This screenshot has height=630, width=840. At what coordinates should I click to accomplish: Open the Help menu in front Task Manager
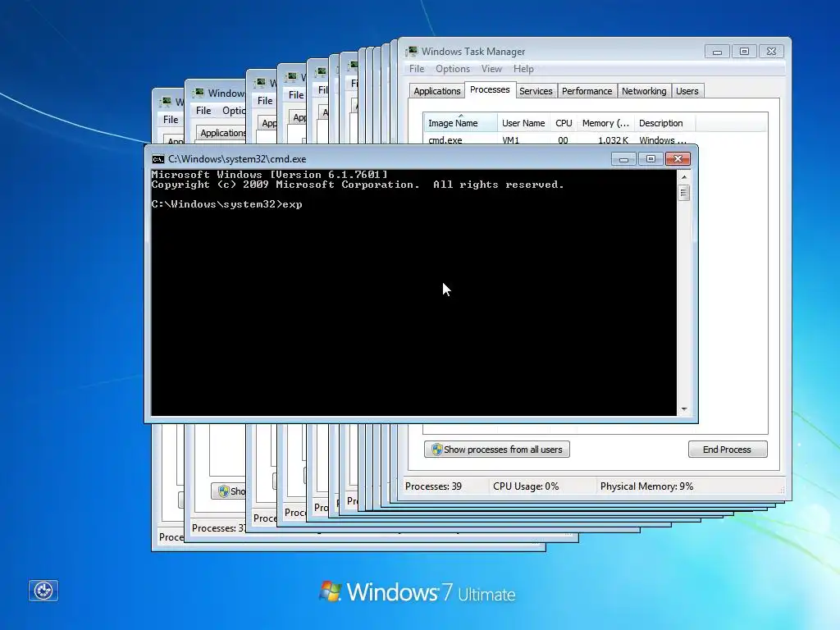tap(523, 69)
